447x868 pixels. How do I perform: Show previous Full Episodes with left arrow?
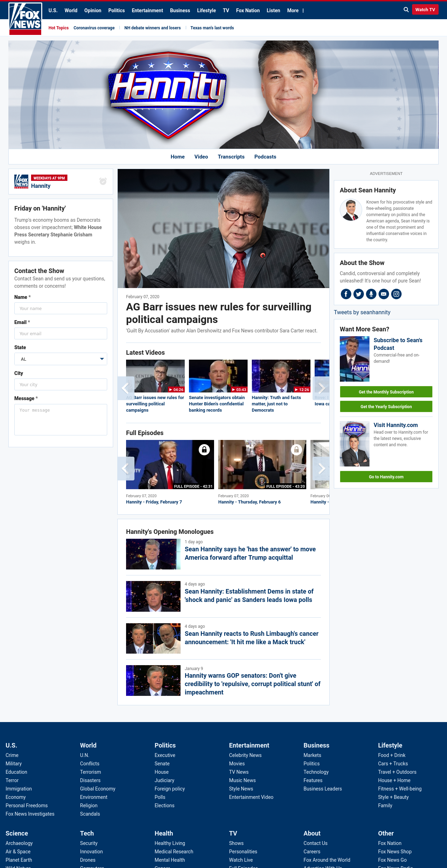126,469
